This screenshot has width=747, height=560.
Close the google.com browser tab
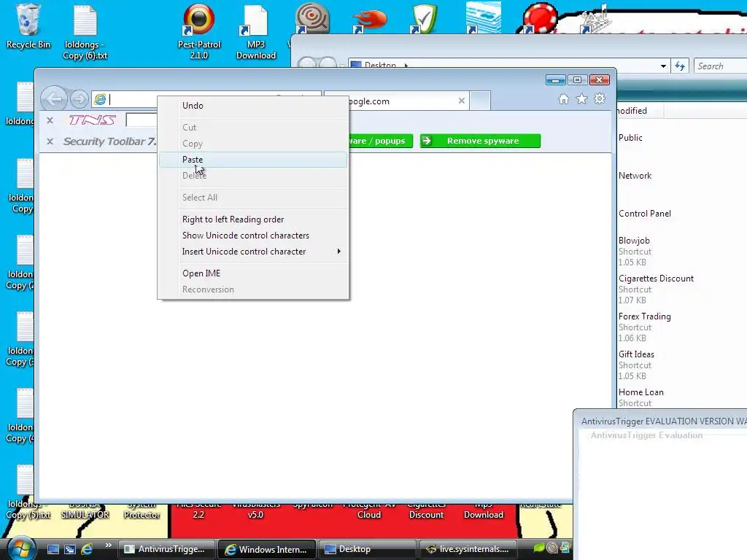(461, 101)
